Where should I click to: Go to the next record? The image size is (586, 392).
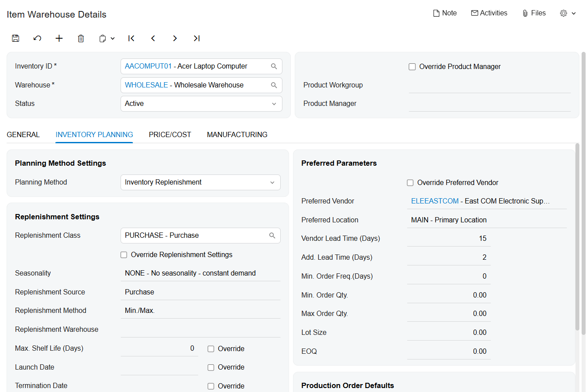click(x=175, y=38)
